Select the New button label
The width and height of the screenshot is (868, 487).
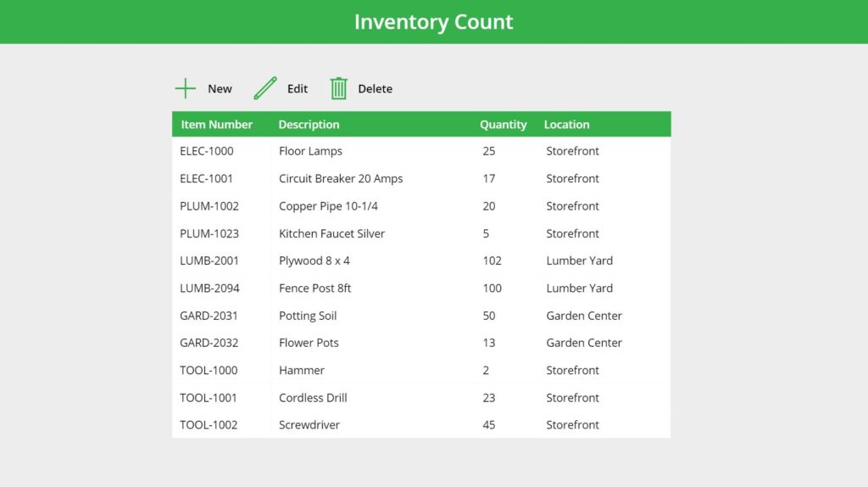tap(220, 88)
